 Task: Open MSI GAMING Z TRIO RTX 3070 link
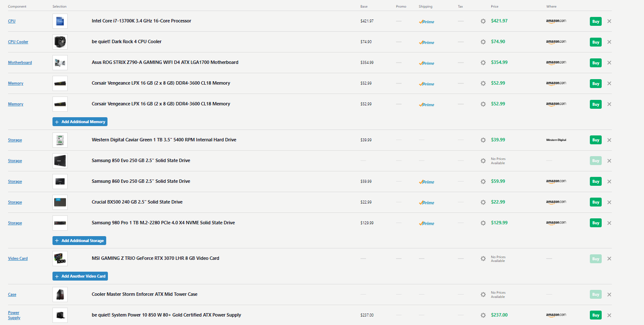pos(155,258)
